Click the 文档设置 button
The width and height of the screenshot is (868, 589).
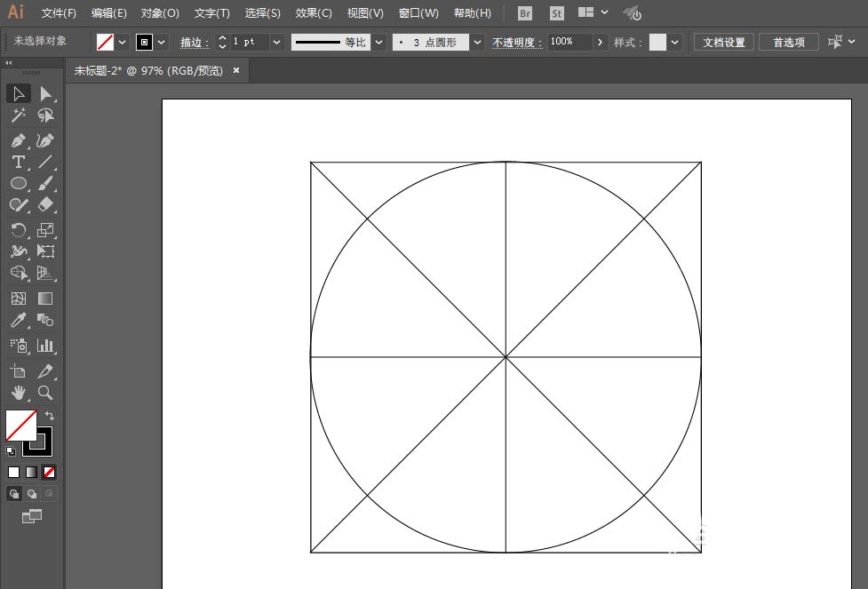pos(724,42)
